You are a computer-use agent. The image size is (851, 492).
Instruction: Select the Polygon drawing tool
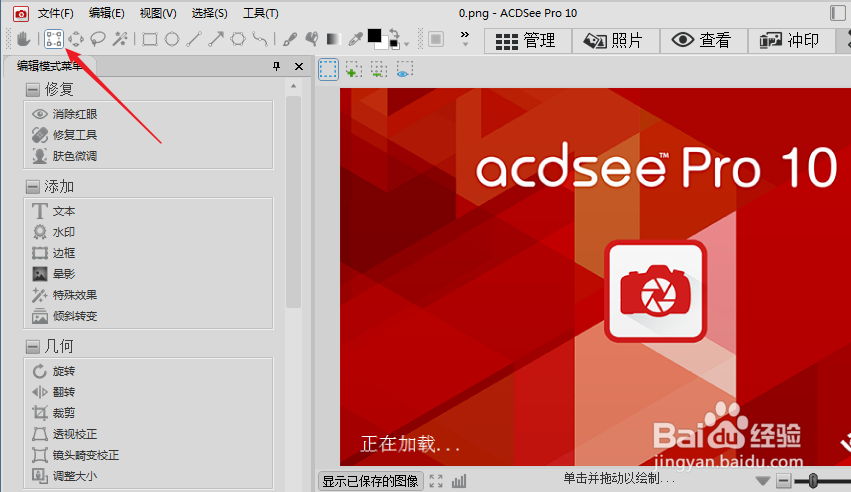(x=238, y=39)
